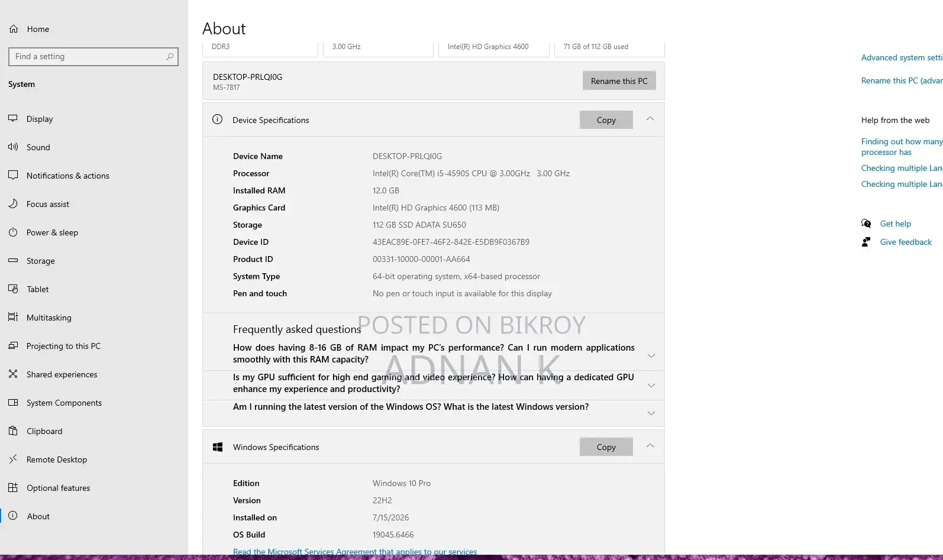The width and height of the screenshot is (943, 560).
Task: Collapse the Windows Specifications section
Action: (x=650, y=446)
